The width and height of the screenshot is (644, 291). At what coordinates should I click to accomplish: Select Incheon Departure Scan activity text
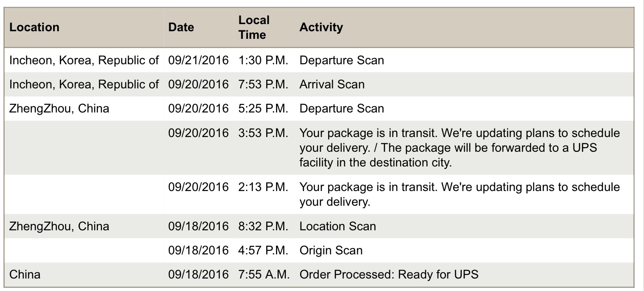[x=342, y=60]
